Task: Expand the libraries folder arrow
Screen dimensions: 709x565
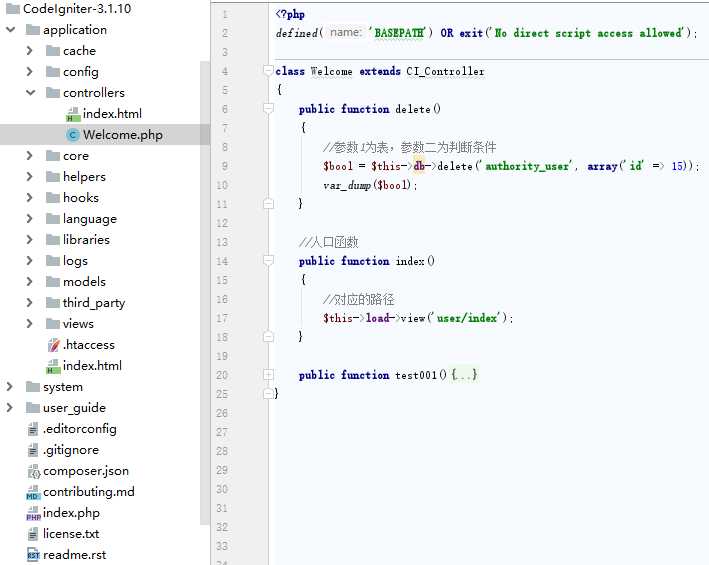Action: pyautogui.click(x=30, y=240)
